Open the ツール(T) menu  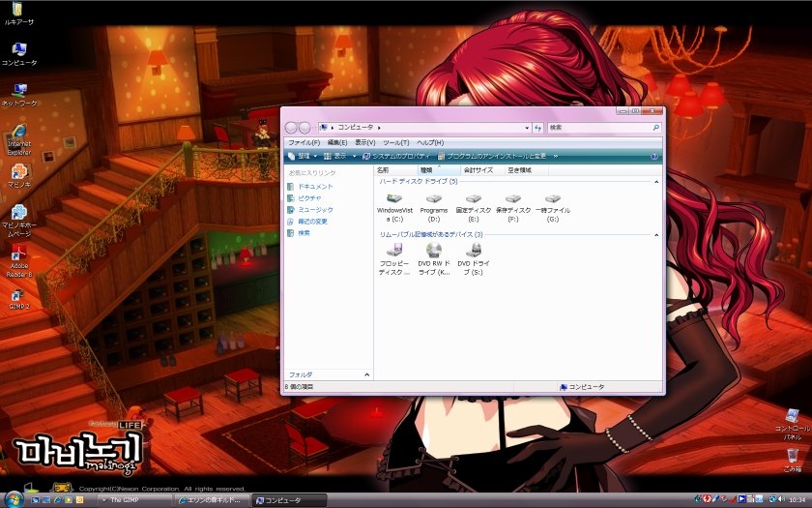coord(396,142)
